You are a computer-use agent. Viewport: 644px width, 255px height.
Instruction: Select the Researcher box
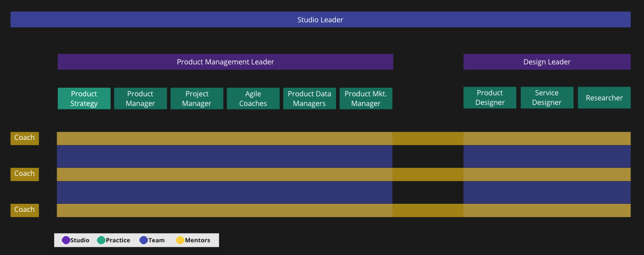[604, 98]
